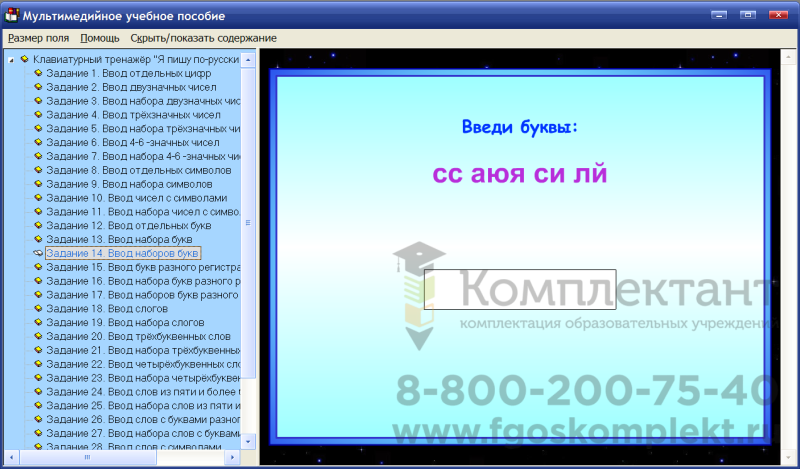
Task: Click the tree horizontal scroll-left arrow
Action: tap(11, 457)
